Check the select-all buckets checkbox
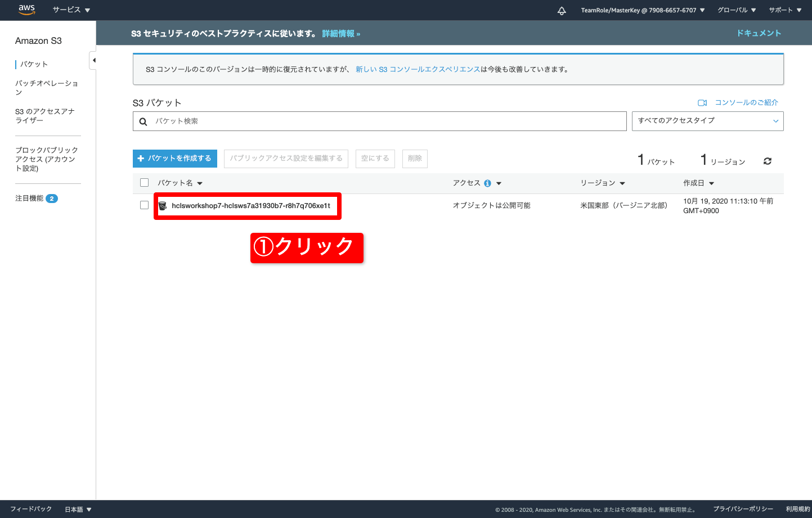The height and width of the screenshot is (518, 812). 144,183
